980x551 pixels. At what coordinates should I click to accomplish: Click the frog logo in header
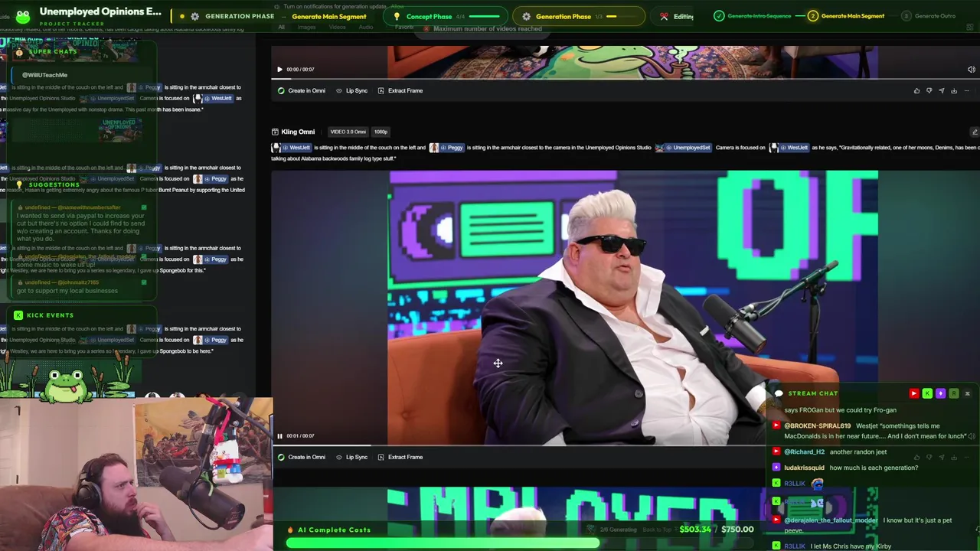(21, 16)
